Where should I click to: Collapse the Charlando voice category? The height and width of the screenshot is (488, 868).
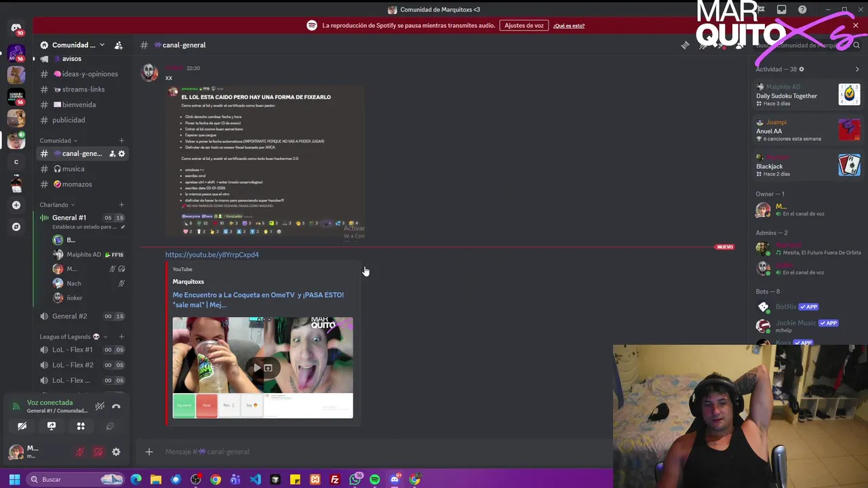pyautogui.click(x=57, y=205)
